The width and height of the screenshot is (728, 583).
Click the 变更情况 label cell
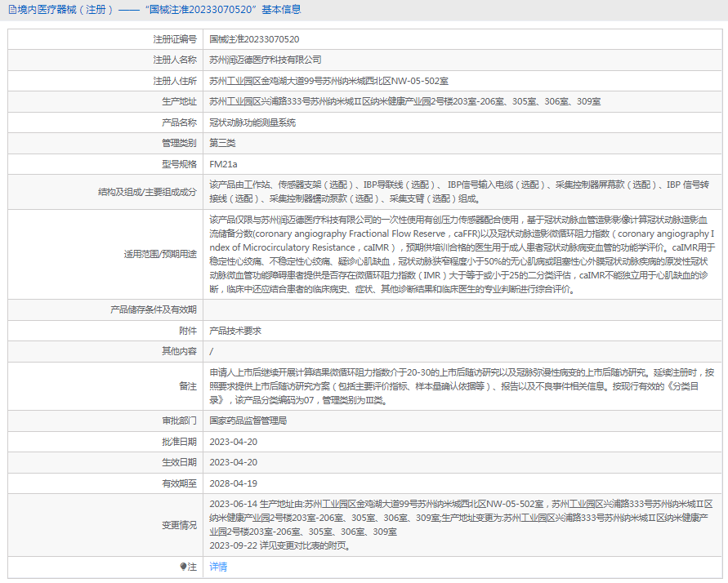point(179,525)
